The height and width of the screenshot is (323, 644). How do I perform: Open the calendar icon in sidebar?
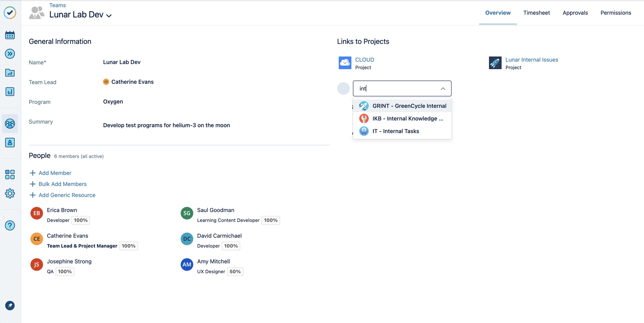point(10,35)
